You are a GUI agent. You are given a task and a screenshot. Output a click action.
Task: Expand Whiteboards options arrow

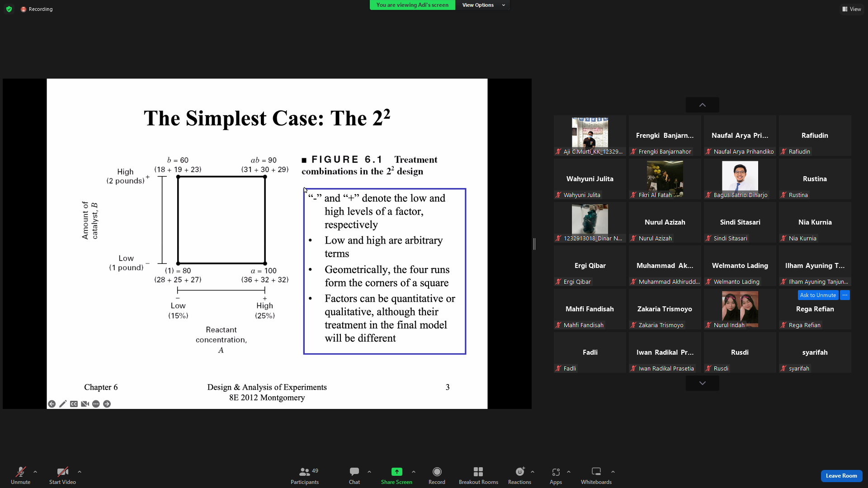(x=613, y=472)
